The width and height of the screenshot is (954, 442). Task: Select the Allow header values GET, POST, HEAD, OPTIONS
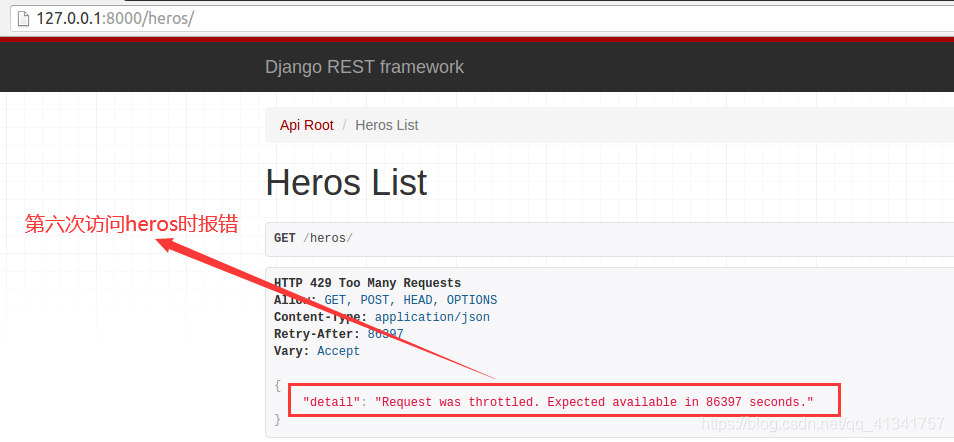tap(411, 300)
